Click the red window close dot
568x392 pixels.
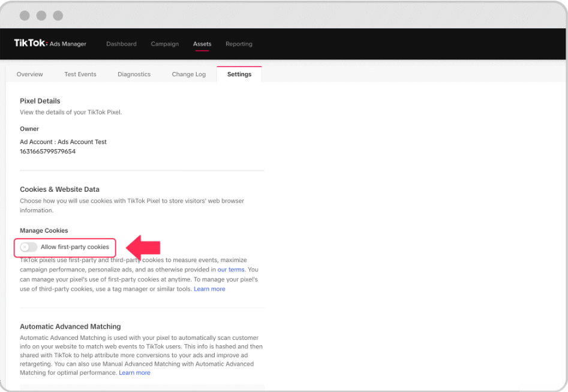tap(25, 16)
